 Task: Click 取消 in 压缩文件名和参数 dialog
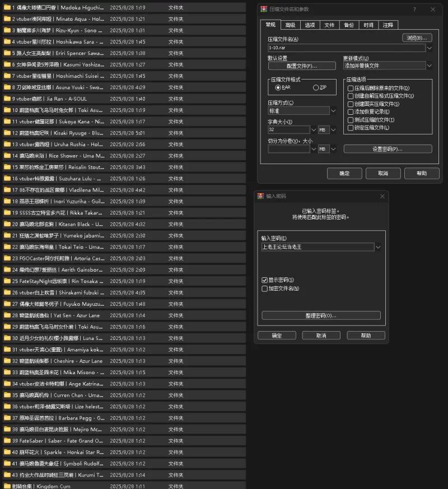[x=383, y=173]
